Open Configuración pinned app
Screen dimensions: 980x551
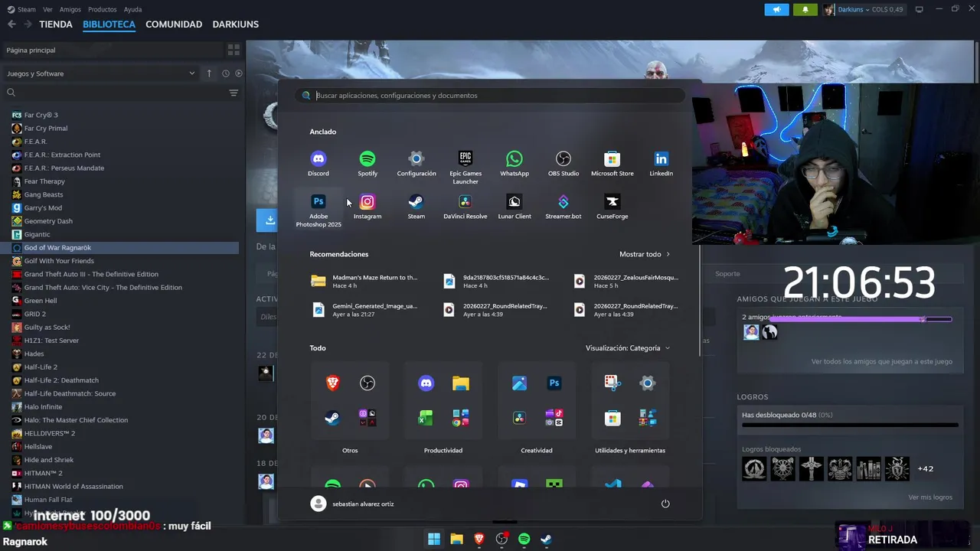point(416,164)
